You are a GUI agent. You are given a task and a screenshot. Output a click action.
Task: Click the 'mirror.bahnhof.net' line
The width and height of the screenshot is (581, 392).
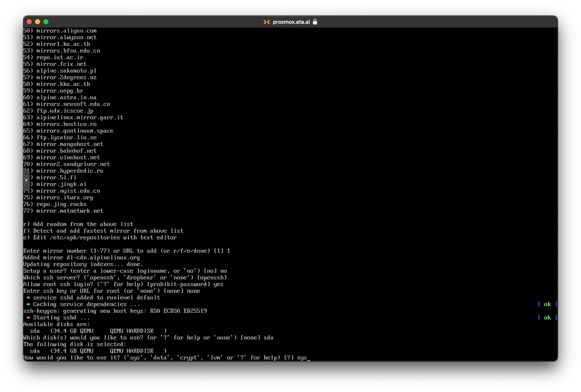point(60,151)
